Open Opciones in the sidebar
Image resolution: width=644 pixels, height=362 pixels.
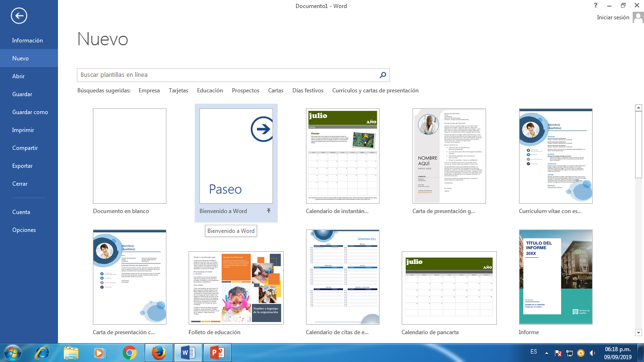[29, 230]
